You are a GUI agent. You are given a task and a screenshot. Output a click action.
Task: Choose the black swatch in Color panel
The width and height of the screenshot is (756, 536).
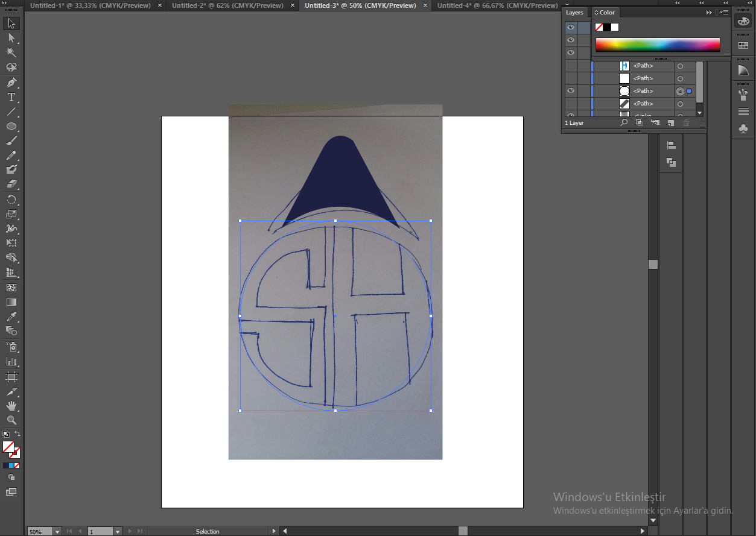point(607,27)
